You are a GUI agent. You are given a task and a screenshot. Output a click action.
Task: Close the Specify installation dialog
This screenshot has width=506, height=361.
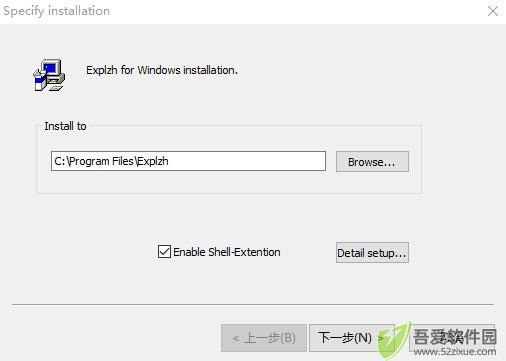click(x=493, y=11)
